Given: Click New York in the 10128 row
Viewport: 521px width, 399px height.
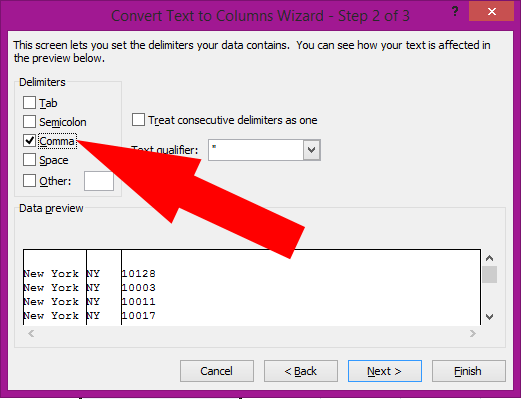Looking at the screenshot, I should point(51,274).
